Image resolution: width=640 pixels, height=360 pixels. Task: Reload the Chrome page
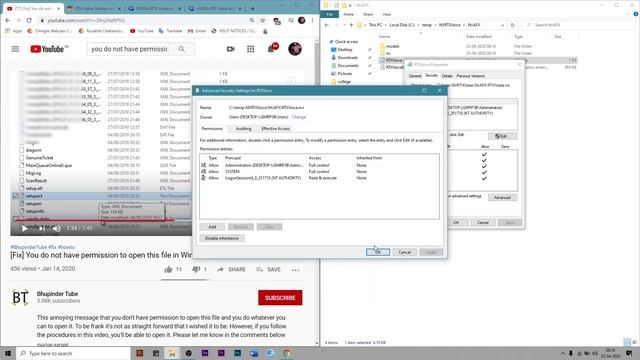click(29, 20)
